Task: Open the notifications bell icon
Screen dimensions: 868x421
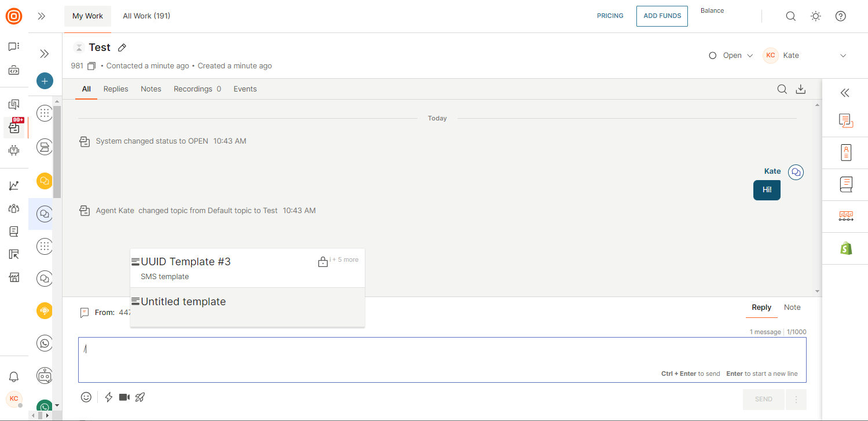Action: [14, 377]
